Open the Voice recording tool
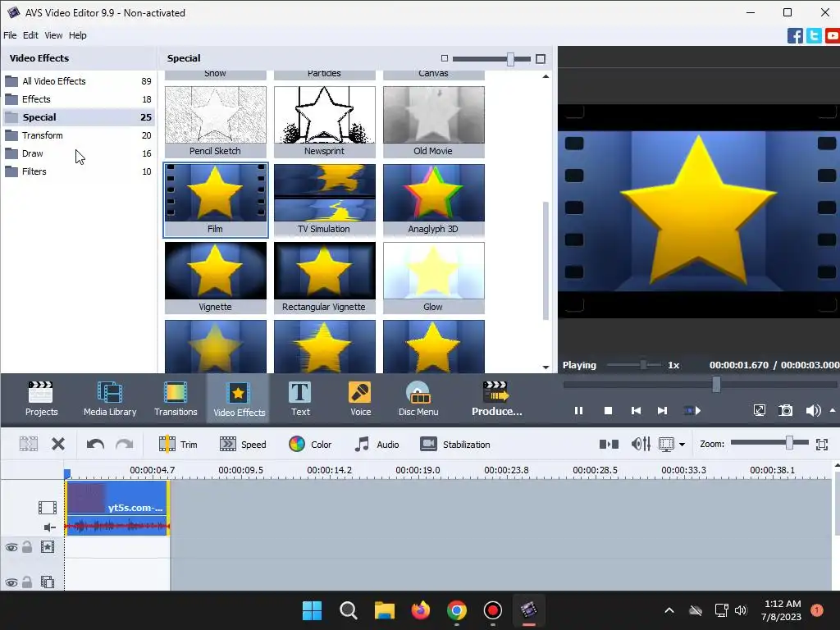Image resolution: width=840 pixels, height=630 pixels. (361, 398)
